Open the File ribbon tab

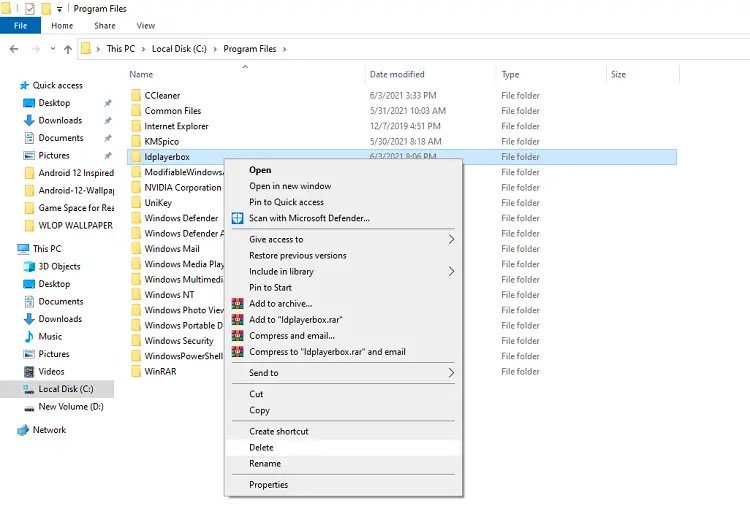tap(20, 25)
